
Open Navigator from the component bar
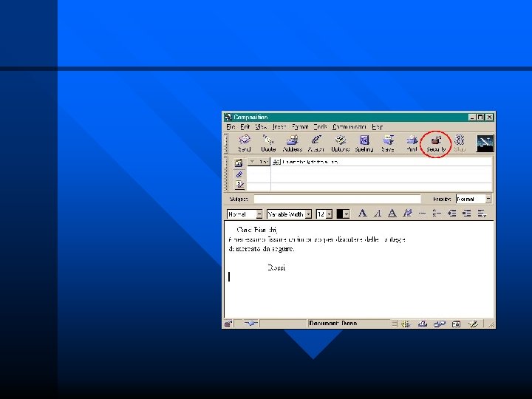[x=406, y=324]
